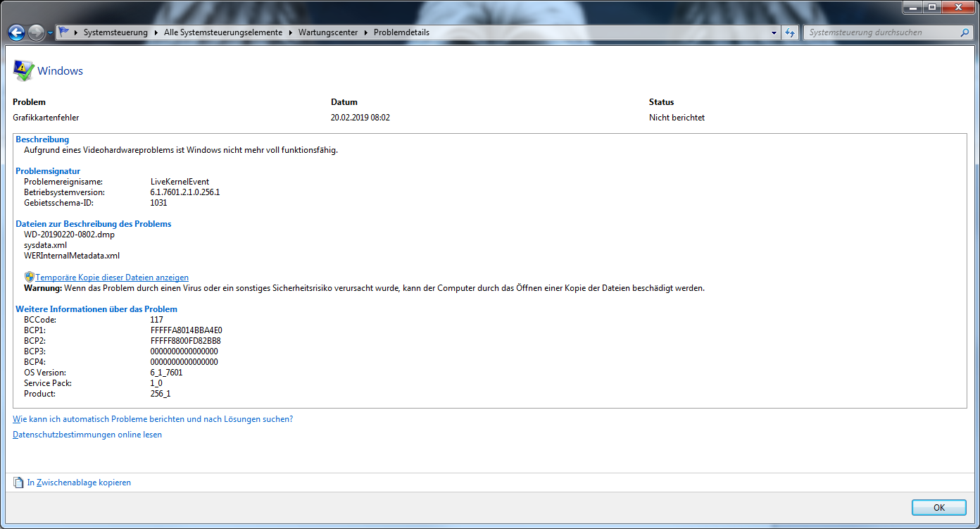Open Wie kann ich automatisch Probleme berichten link
980x529 pixels.
153,419
